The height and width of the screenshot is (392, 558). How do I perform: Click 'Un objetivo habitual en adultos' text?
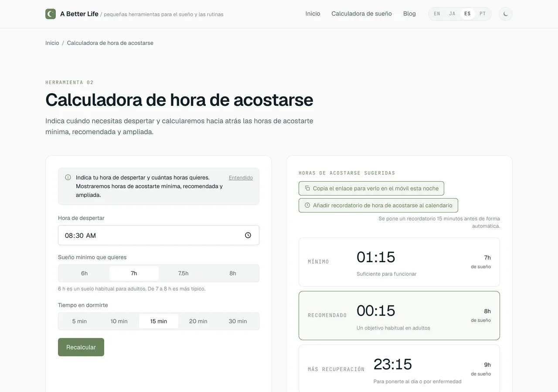point(393,328)
